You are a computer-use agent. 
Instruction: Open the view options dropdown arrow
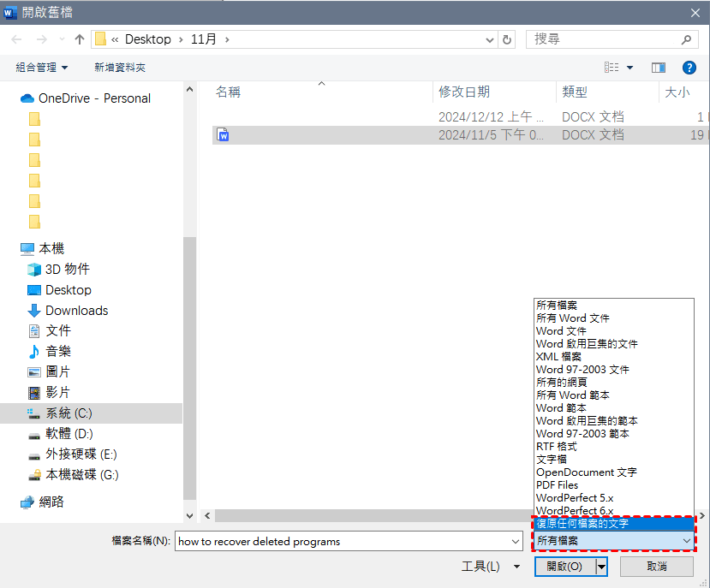pos(629,68)
